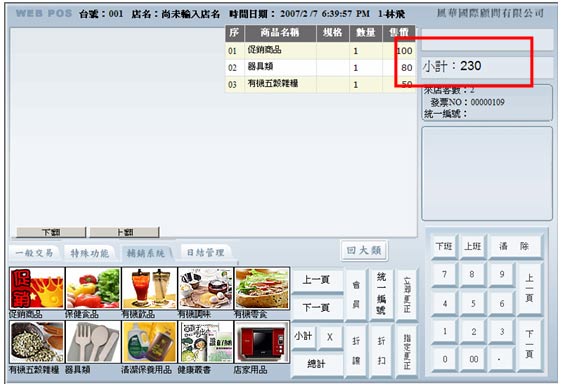
Task: Pick the 有機零食 sandwich category image
Action: point(262,288)
